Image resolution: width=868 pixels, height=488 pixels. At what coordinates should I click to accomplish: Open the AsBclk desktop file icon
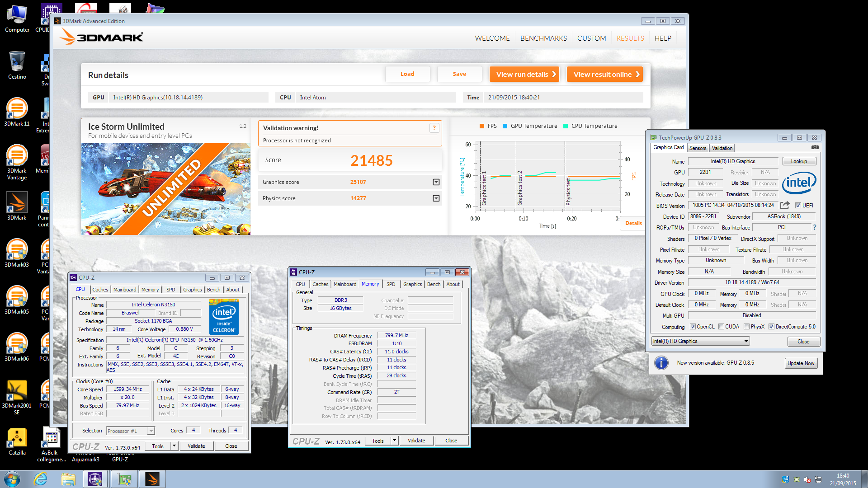pyautogui.click(x=51, y=444)
